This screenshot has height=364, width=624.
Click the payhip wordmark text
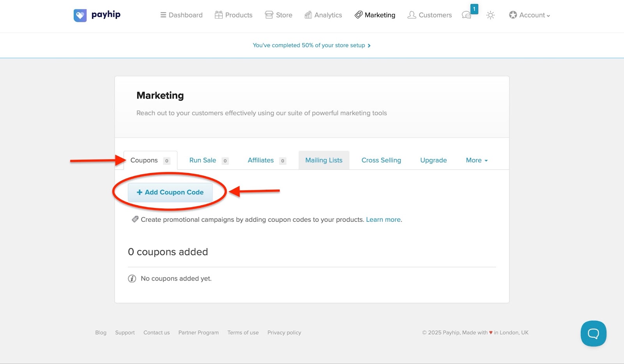point(106,15)
